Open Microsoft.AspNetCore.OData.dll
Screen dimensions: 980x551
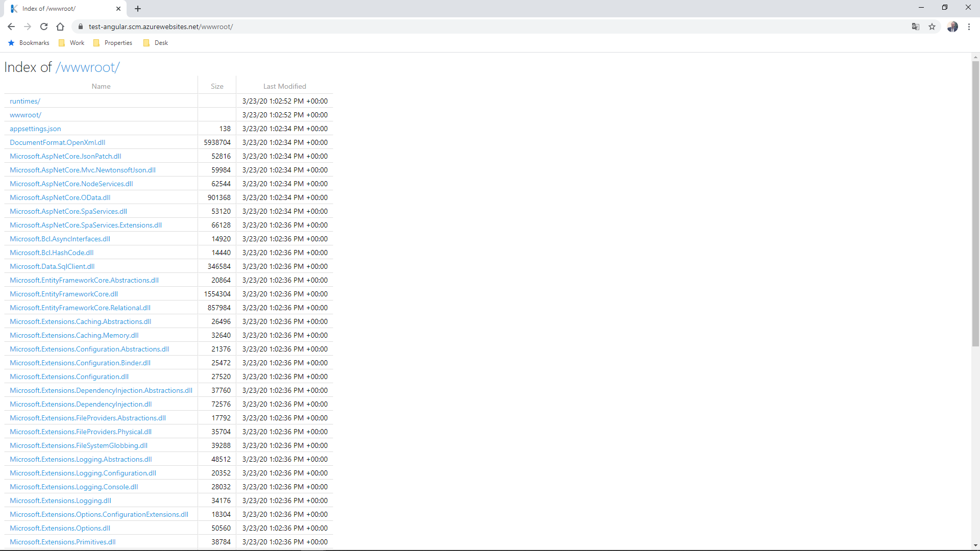60,197
